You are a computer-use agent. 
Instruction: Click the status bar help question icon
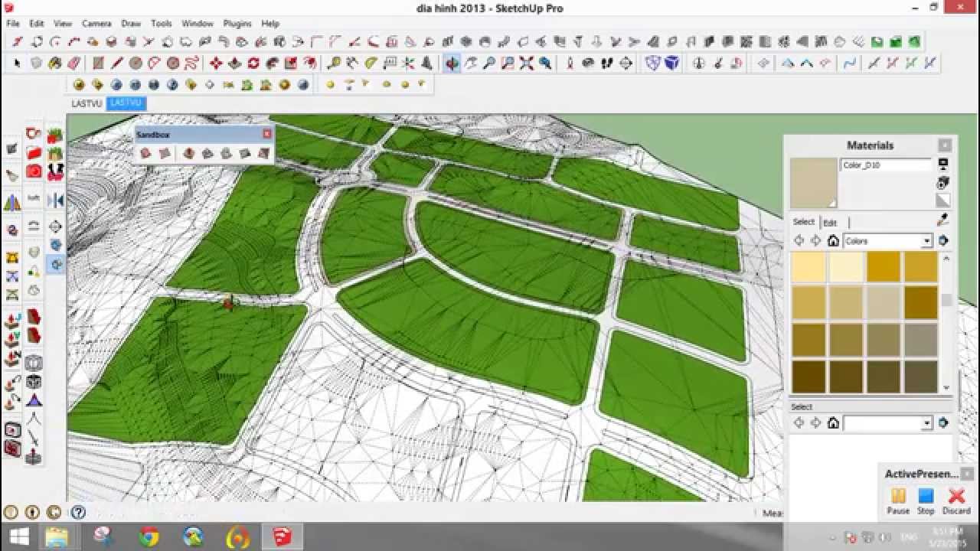pos(78,512)
